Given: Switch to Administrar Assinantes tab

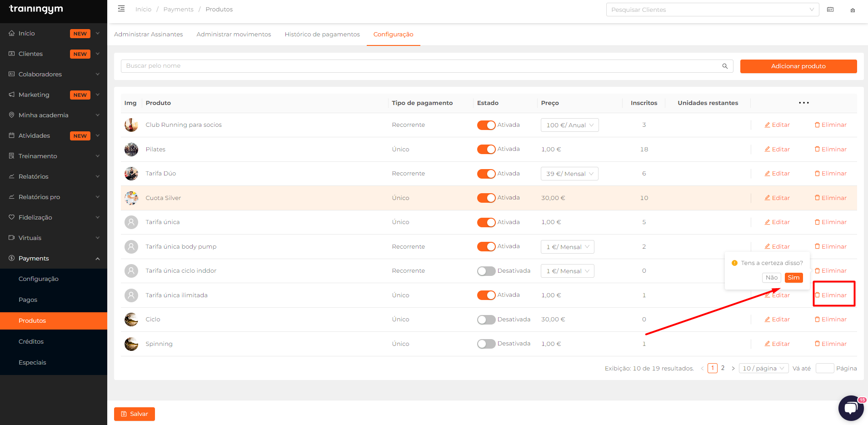Looking at the screenshot, I should (x=149, y=35).
